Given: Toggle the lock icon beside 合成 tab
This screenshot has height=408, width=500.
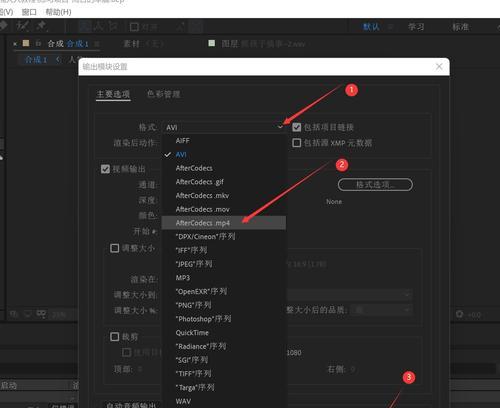Looking at the screenshot, I should (x=38, y=44).
